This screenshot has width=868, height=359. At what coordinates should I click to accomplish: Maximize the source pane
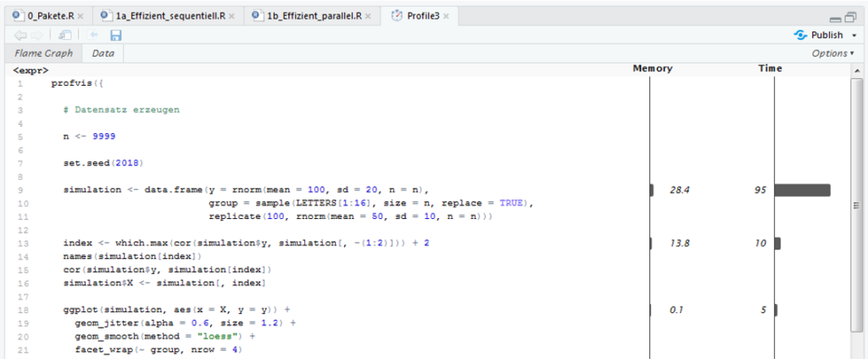click(850, 17)
